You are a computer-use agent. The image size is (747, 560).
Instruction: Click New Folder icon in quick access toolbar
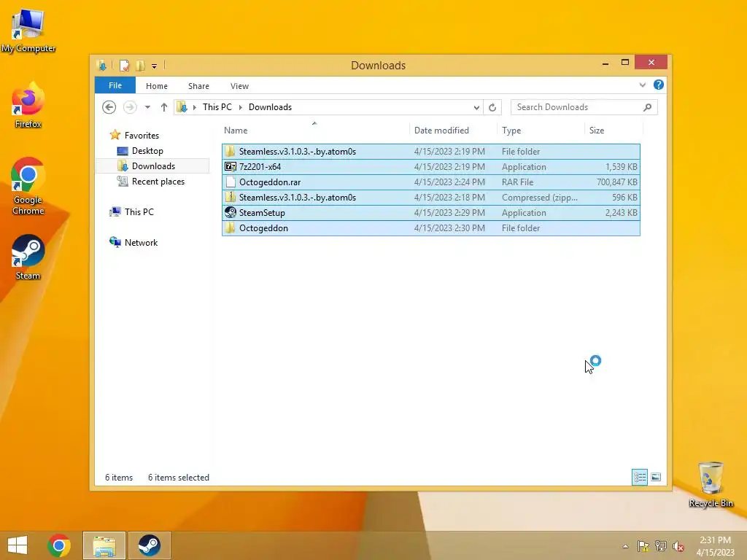click(140, 65)
